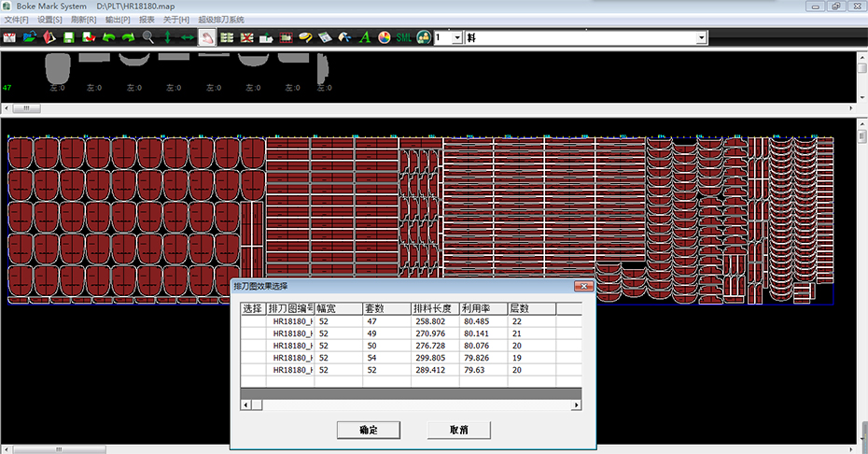Expand the dropdown showing number 1
The image size is (868, 454).
(456, 37)
